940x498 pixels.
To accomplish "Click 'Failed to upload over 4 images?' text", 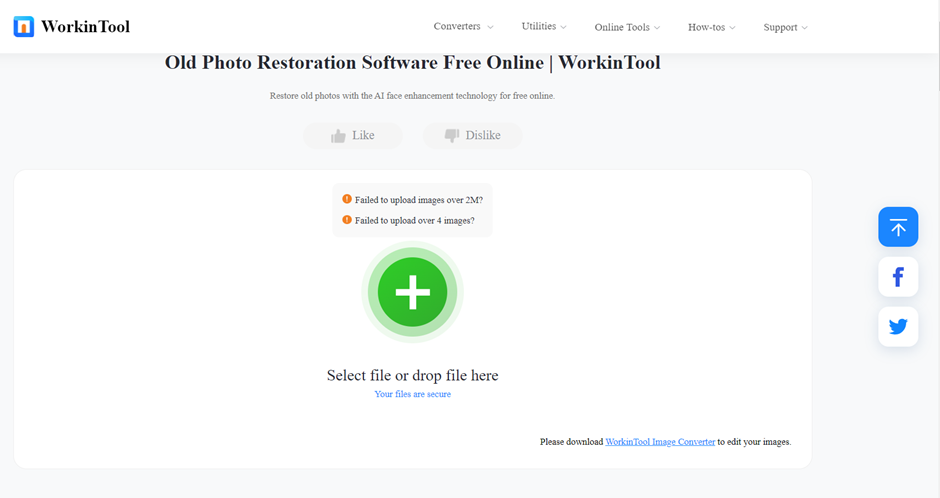I will coord(414,221).
